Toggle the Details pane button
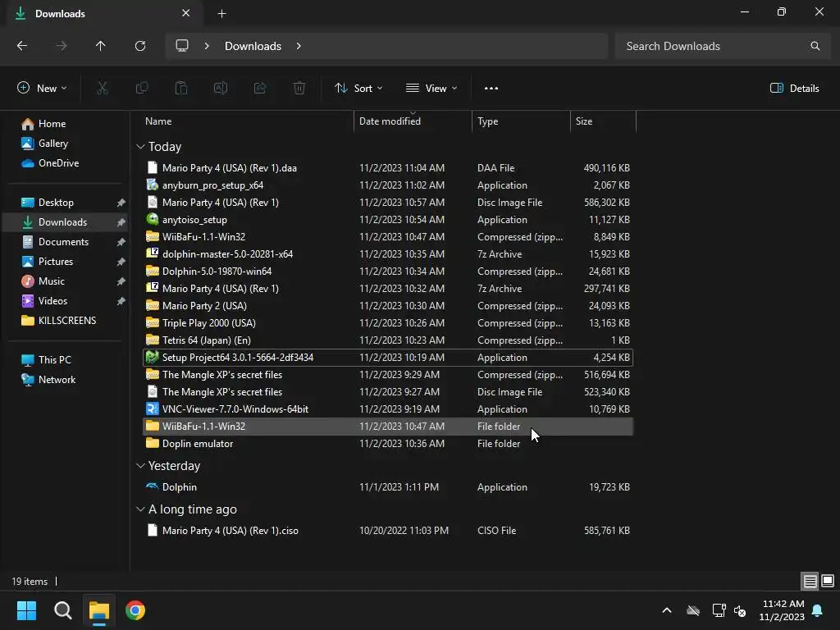Screen dimensions: 840x630 (794, 89)
